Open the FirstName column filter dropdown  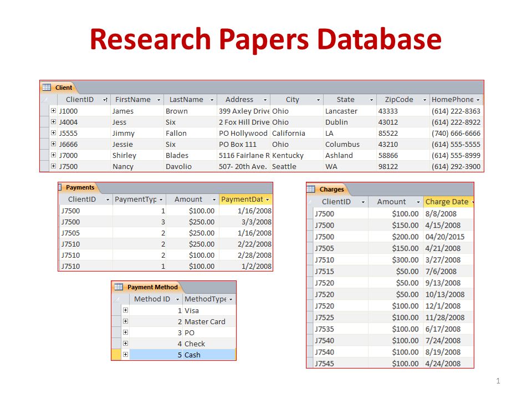coord(158,100)
